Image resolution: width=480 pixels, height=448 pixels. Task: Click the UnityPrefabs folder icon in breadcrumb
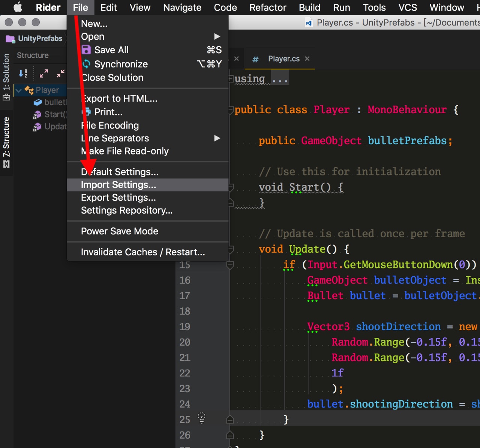point(10,39)
